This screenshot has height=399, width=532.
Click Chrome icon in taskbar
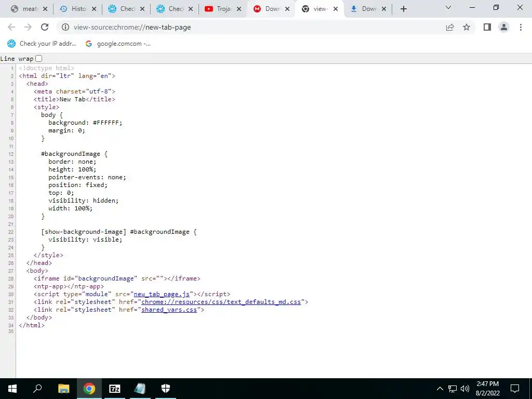[x=89, y=389]
